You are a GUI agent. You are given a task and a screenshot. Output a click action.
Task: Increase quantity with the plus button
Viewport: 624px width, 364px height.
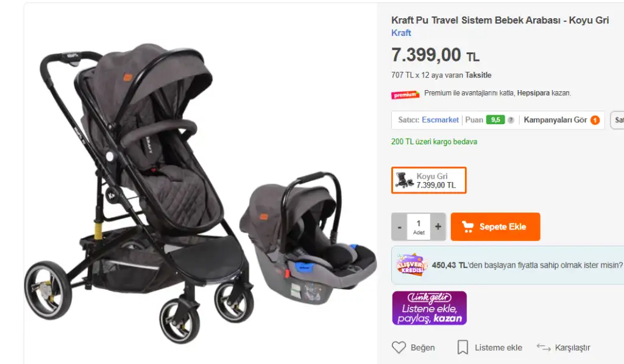438,226
